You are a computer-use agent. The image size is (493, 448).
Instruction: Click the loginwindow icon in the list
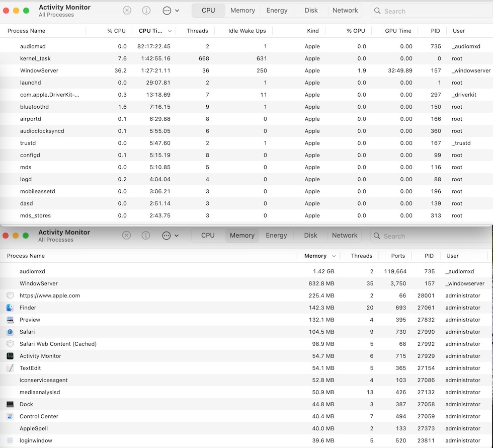pyautogui.click(x=10, y=440)
